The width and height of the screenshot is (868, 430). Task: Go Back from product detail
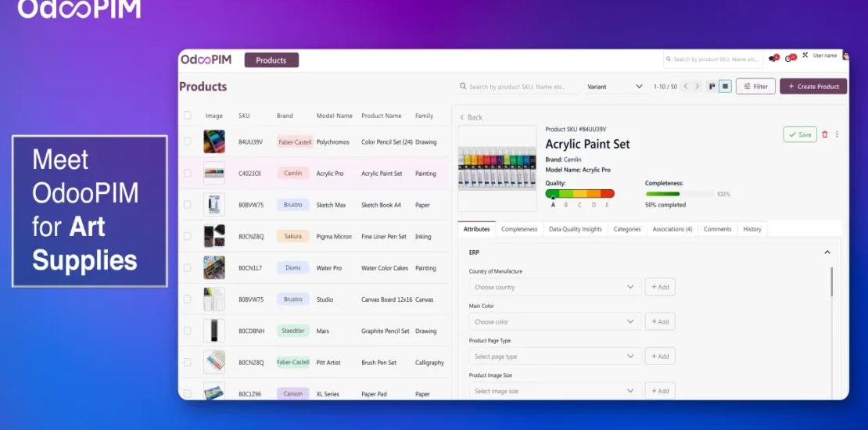(x=471, y=117)
